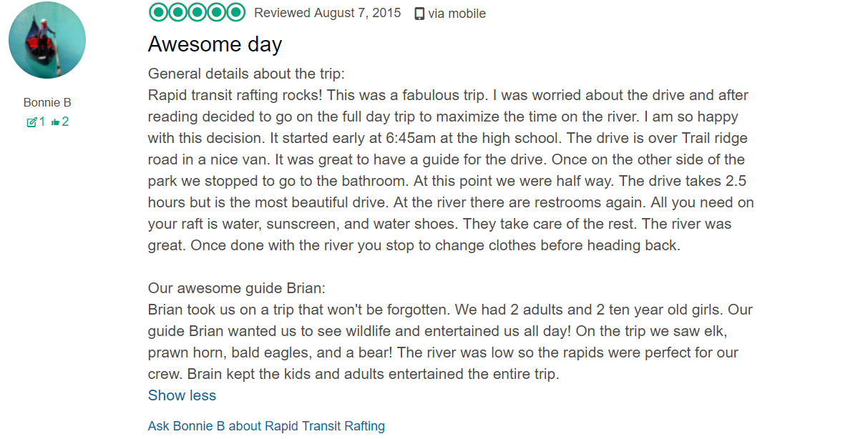Open the Bonnie B username profile
Image resolution: width=868 pixels, height=439 pixels.
(x=47, y=102)
